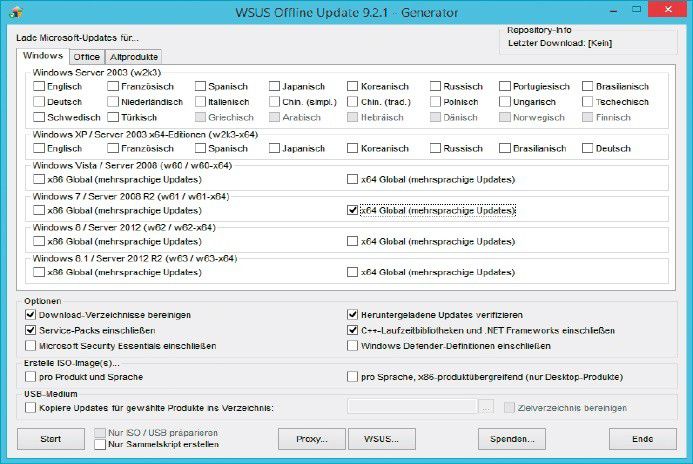693x464 pixels.
Task: Toggle Download-Verzeichnisse bereinigen option
Action: coord(30,315)
